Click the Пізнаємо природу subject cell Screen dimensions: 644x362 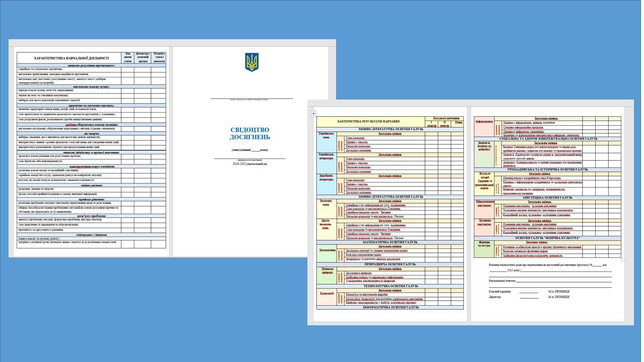click(x=327, y=276)
